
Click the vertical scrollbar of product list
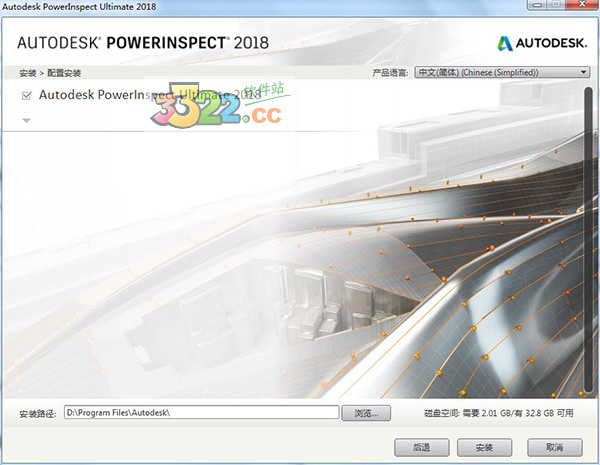pyautogui.click(x=588, y=240)
